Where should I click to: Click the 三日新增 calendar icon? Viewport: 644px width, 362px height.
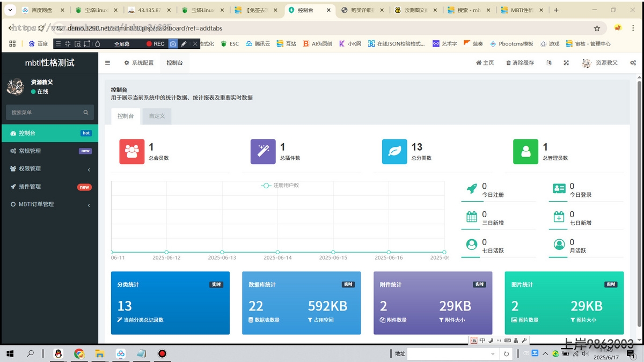click(472, 217)
